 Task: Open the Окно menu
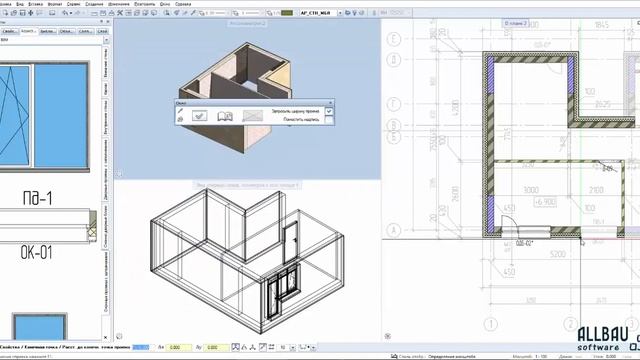(x=165, y=4)
